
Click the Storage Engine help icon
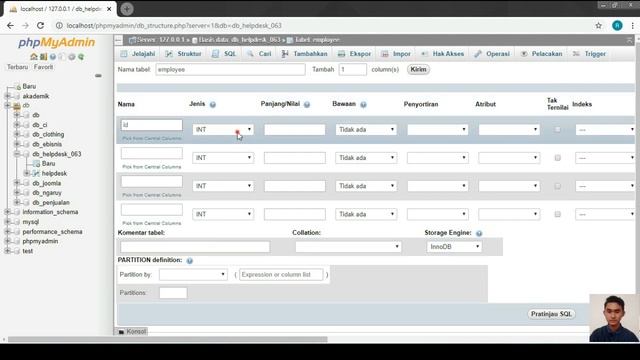[x=479, y=233]
